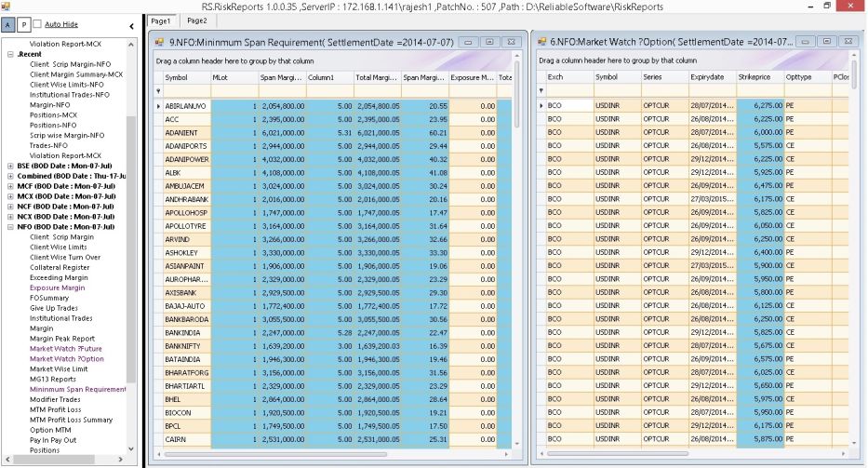This screenshot has height=468, width=868.
Task: Open Mininmum Span Requirement report
Action: [77, 389]
